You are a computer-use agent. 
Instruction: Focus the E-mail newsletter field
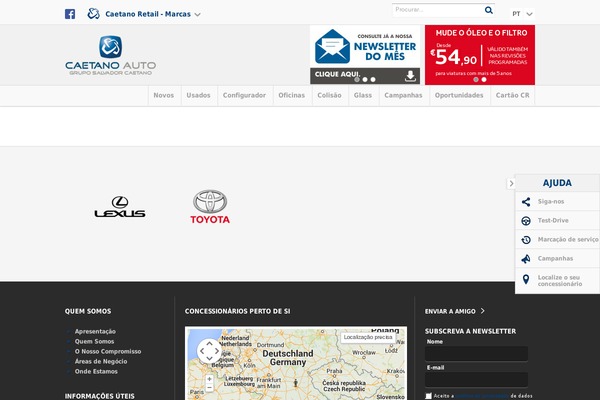pyautogui.click(x=476, y=380)
